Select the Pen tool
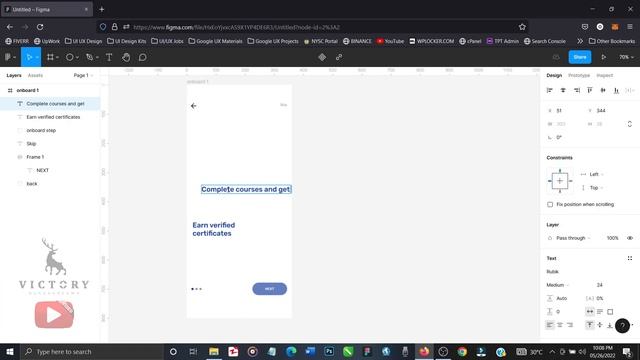Viewport: 640px width, 360px height. tap(89, 58)
